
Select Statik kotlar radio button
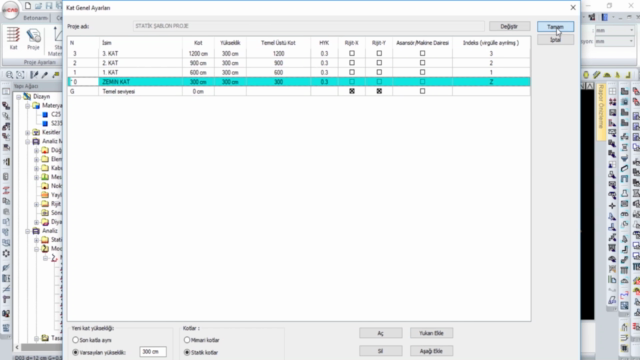click(187, 352)
